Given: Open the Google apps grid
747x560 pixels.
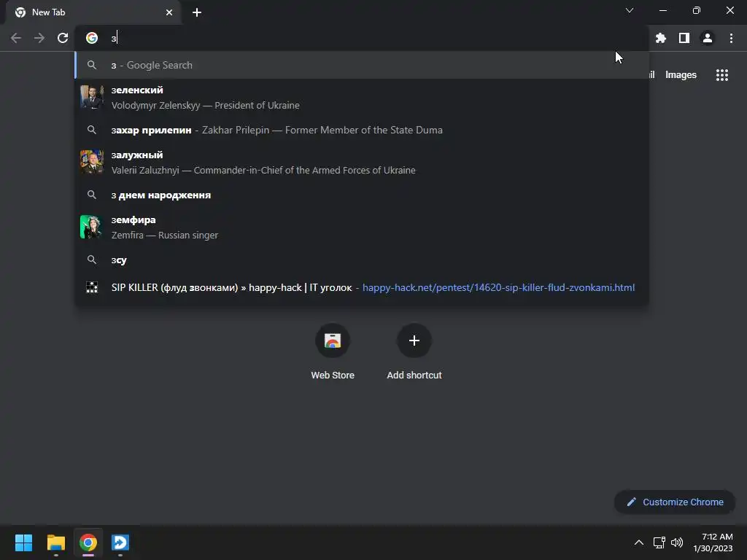Looking at the screenshot, I should pyautogui.click(x=722, y=75).
